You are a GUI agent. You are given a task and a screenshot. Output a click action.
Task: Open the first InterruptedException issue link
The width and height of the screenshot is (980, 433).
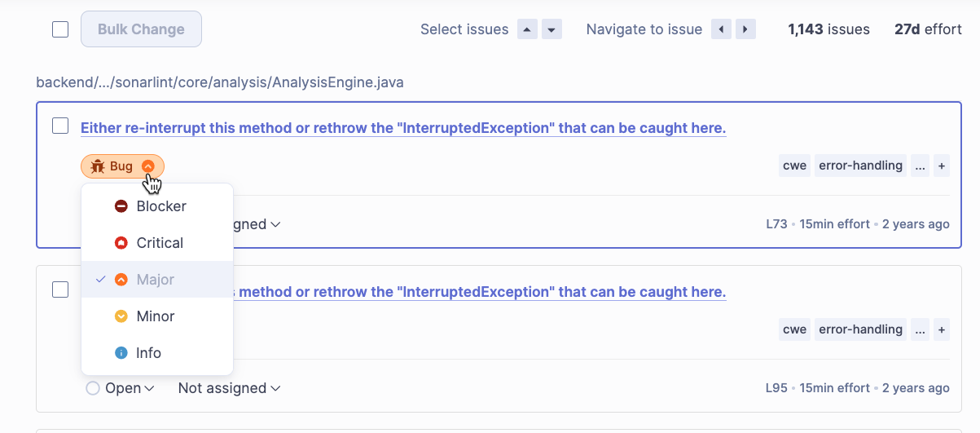point(402,128)
